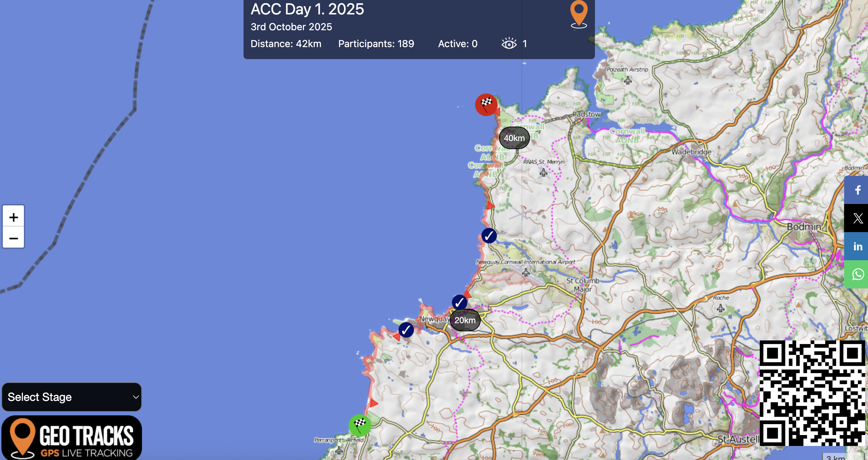Click the checkpoint checkmark near Newquay 20km

tap(459, 302)
